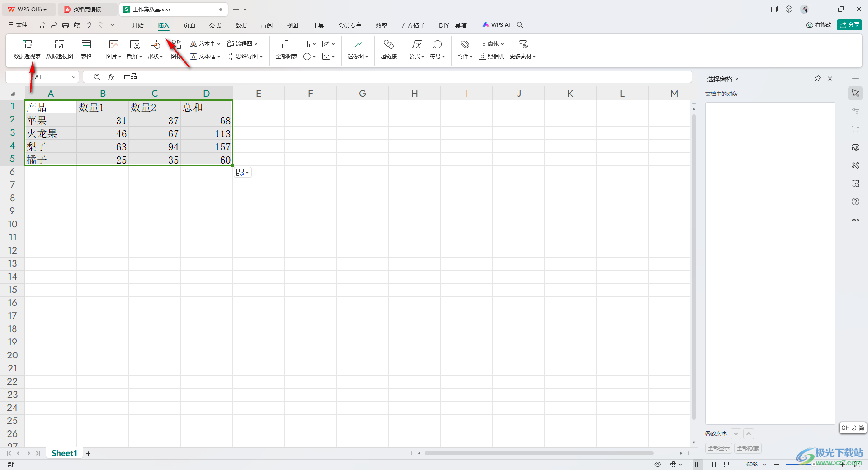868x470 pixels.
Task: Click the selection arrow tool in right sidebar
Action: coord(855,93)
